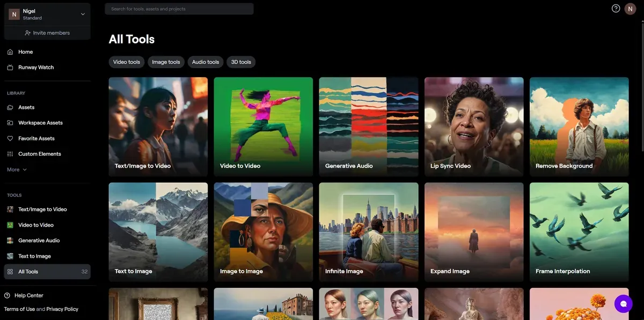This screenshot has width=644, height=320.
Task: Open Generative Audio in Tools sidebar
Action: click(x=39, y=241)
